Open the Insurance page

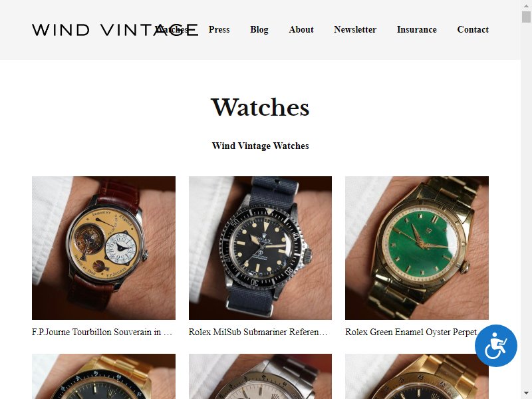[x=417, y=29]
